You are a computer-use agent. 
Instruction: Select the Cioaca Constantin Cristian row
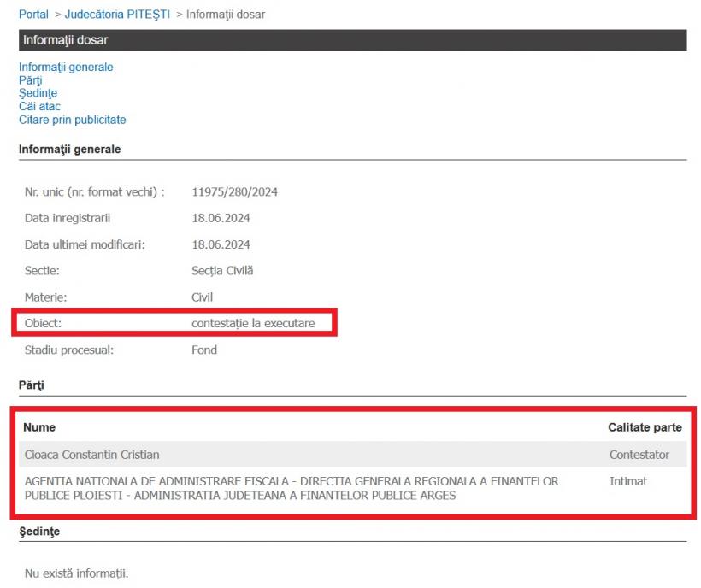click(91, 455)
